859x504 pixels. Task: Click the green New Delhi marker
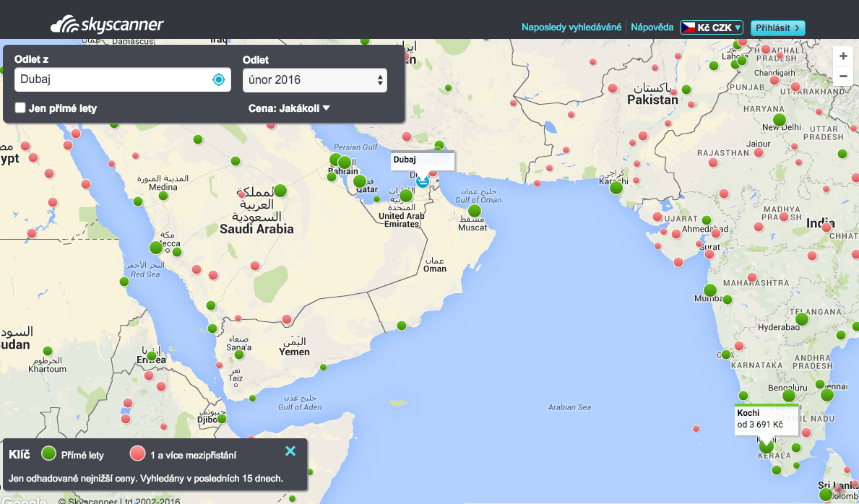click(779, 120)
